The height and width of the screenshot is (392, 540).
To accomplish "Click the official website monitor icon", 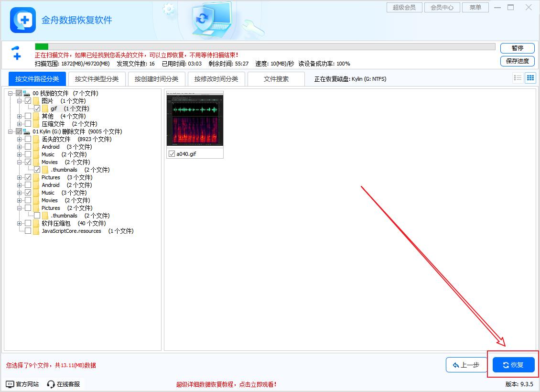I will (x=10, y=384).
